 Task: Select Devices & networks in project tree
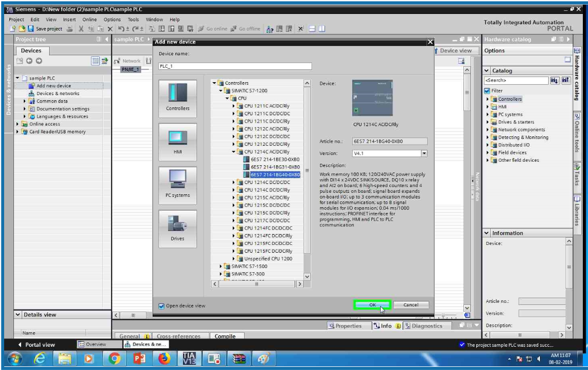tap(58, 94)
